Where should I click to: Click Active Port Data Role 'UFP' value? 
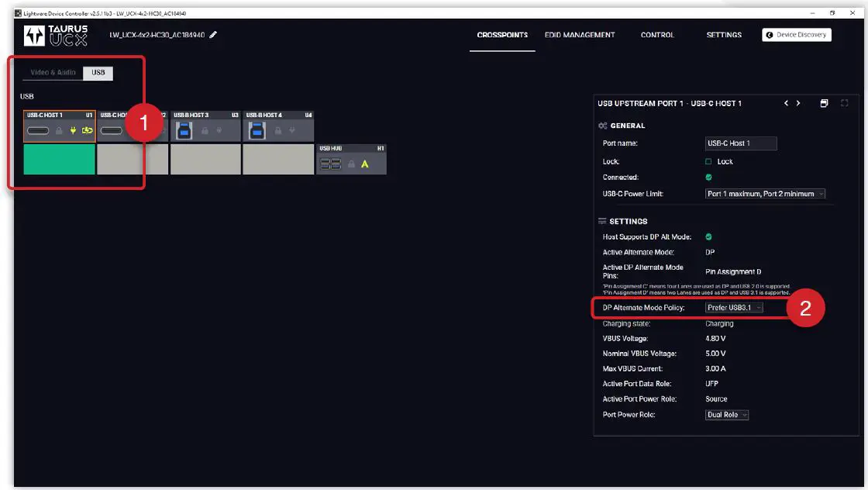[x=712, y=383]
